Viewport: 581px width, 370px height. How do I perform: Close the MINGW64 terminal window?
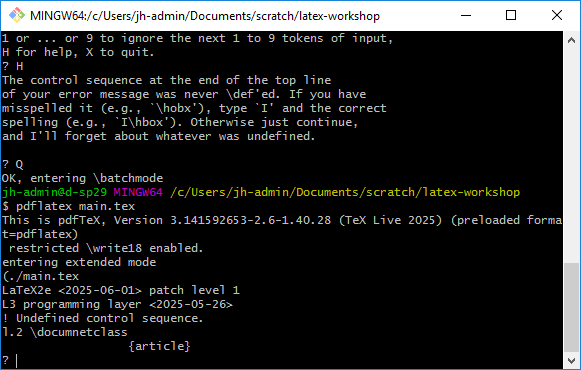coord(557,16)
